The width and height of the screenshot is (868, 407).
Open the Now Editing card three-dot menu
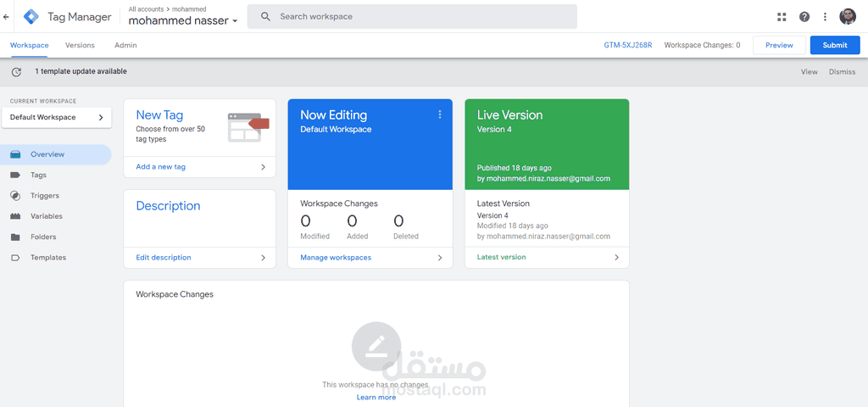[440, 114]
